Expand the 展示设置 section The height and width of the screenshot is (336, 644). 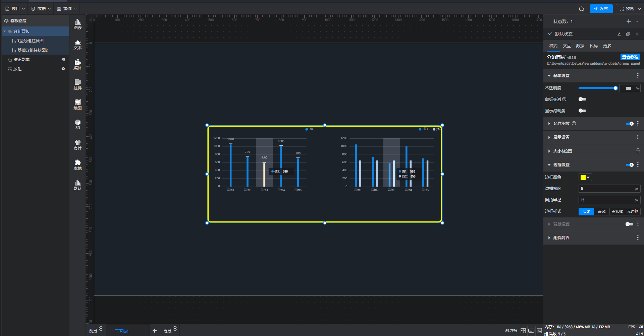pyautogui.click(x=561, y=137)
